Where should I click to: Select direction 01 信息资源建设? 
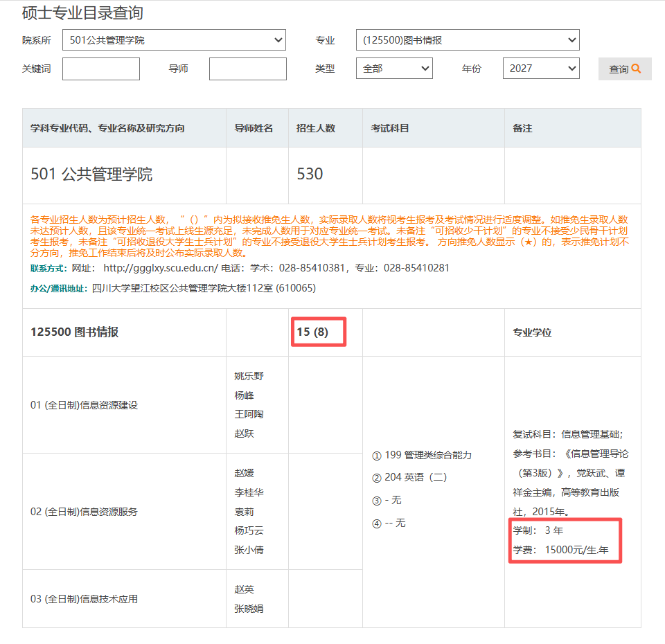point(84,405)
